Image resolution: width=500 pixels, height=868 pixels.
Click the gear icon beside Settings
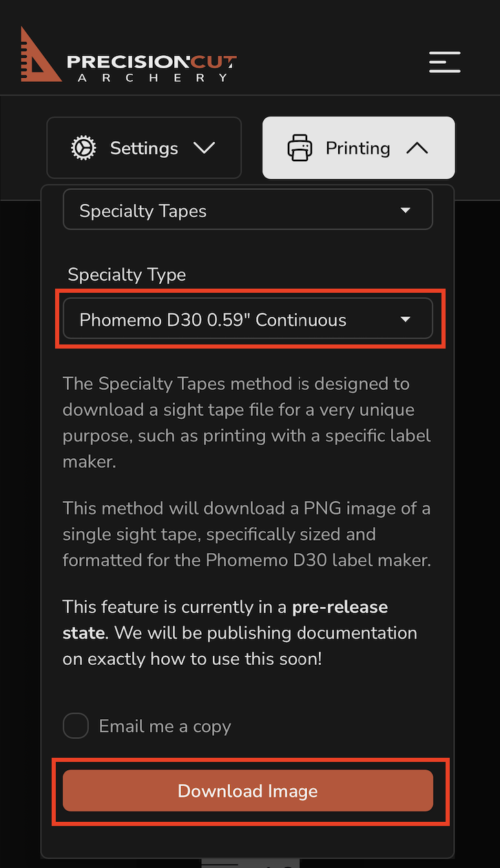pyautogui.click(x=84, y=148)
